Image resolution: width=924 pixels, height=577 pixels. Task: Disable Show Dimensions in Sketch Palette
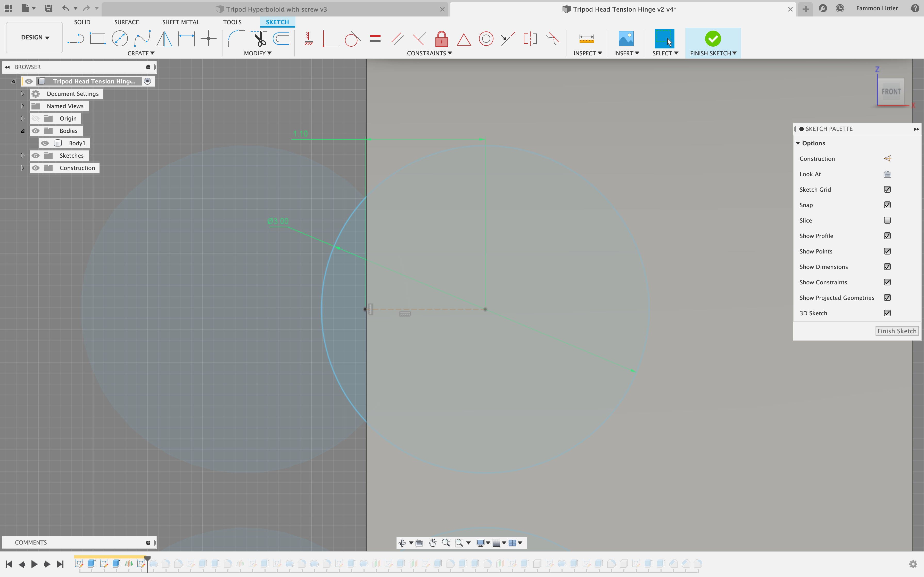pyautogui.click(x=887, y=266)
